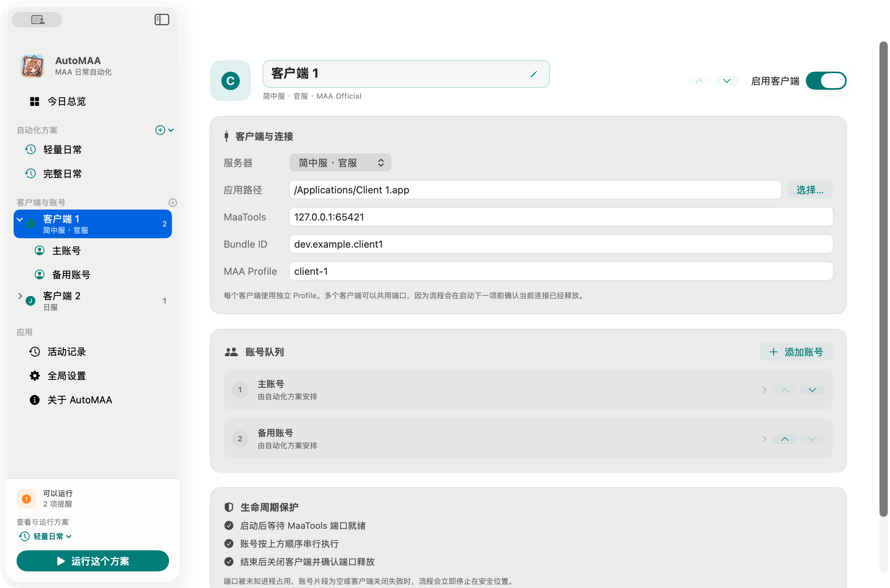Click the AutoMAA app avatar
The height and width of the screenshot is (588, 890).
tap(33, 66)
